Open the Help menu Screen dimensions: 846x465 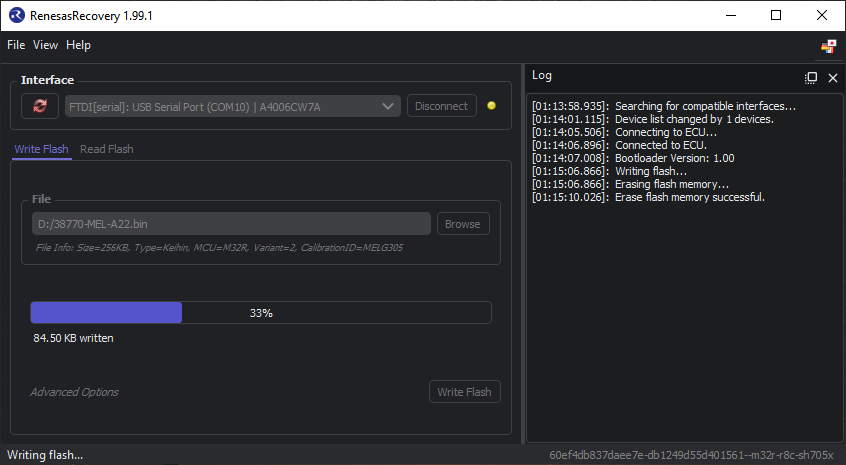click(78, 45)
